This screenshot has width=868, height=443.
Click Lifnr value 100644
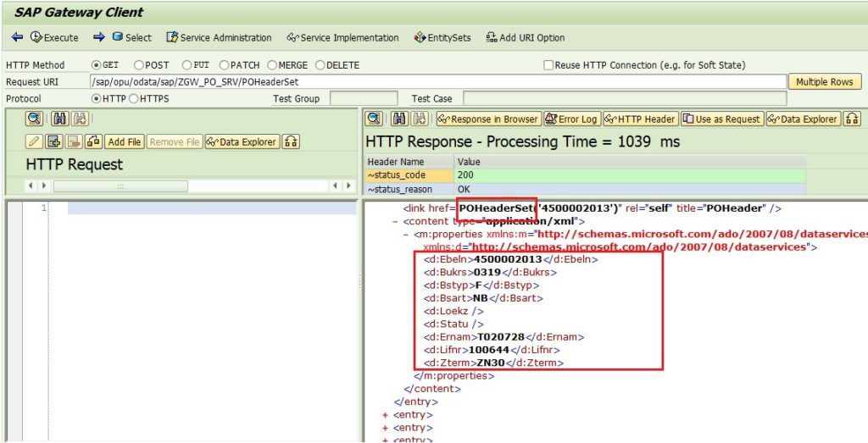489,350
